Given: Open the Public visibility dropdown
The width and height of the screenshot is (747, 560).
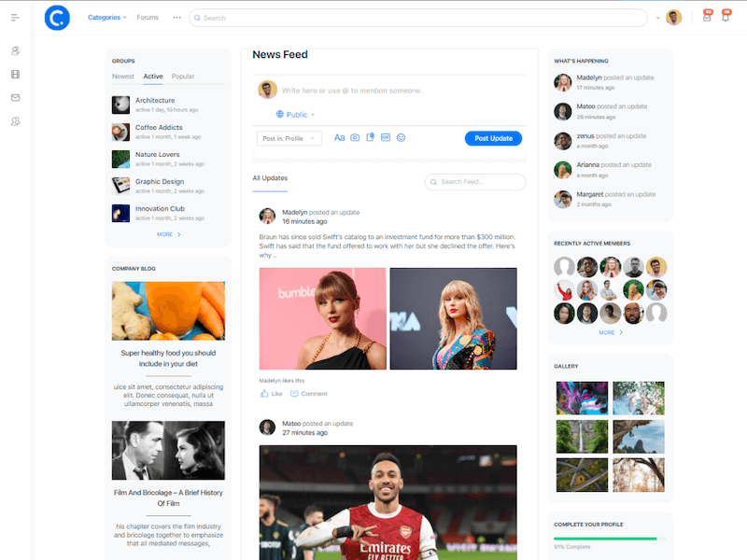Looking at the screenshot, I should (296, 115).
